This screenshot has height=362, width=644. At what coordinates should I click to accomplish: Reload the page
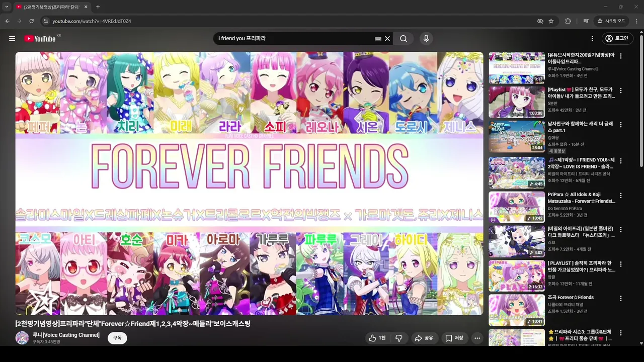31,21
